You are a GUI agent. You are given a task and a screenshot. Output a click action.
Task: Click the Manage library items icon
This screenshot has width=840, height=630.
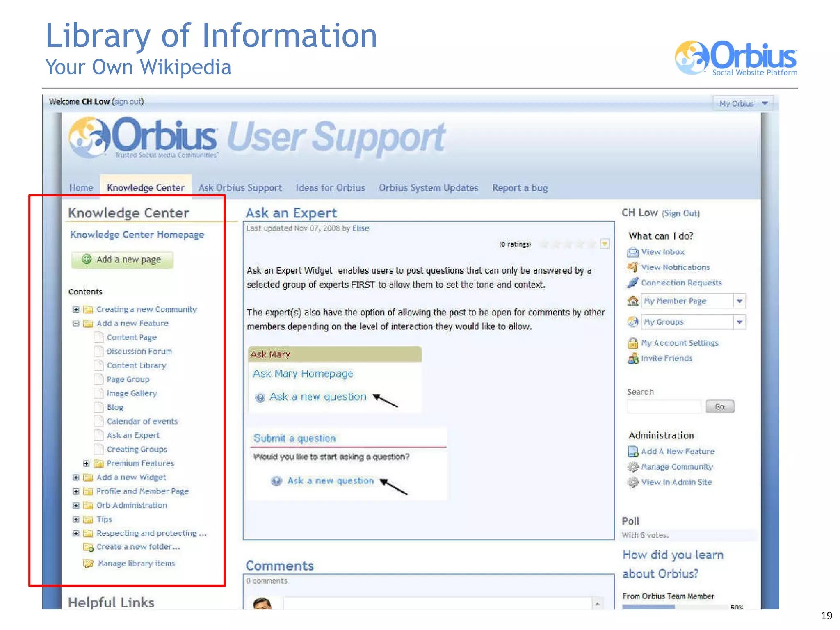click(88, 564)
